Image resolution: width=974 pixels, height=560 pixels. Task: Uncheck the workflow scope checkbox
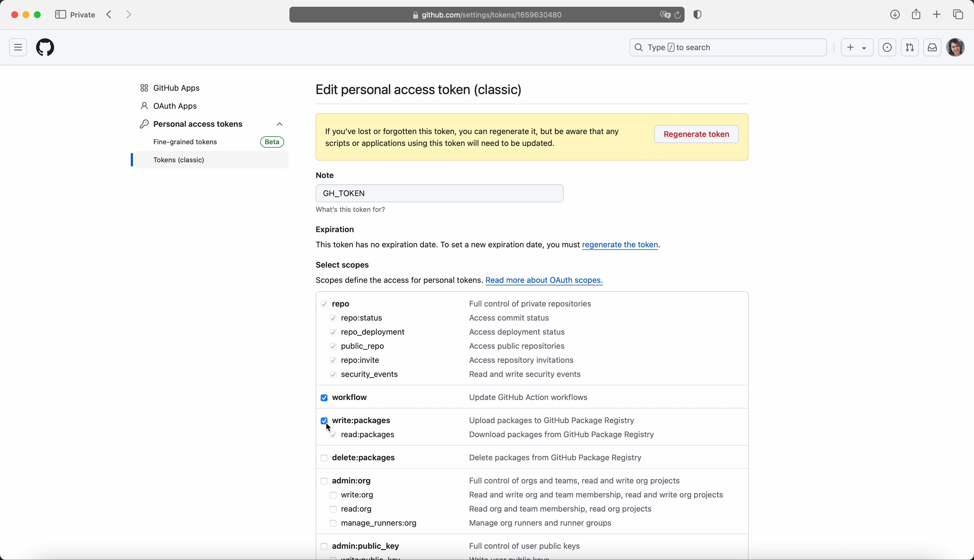pyautogui.click(x=324, y=398)
